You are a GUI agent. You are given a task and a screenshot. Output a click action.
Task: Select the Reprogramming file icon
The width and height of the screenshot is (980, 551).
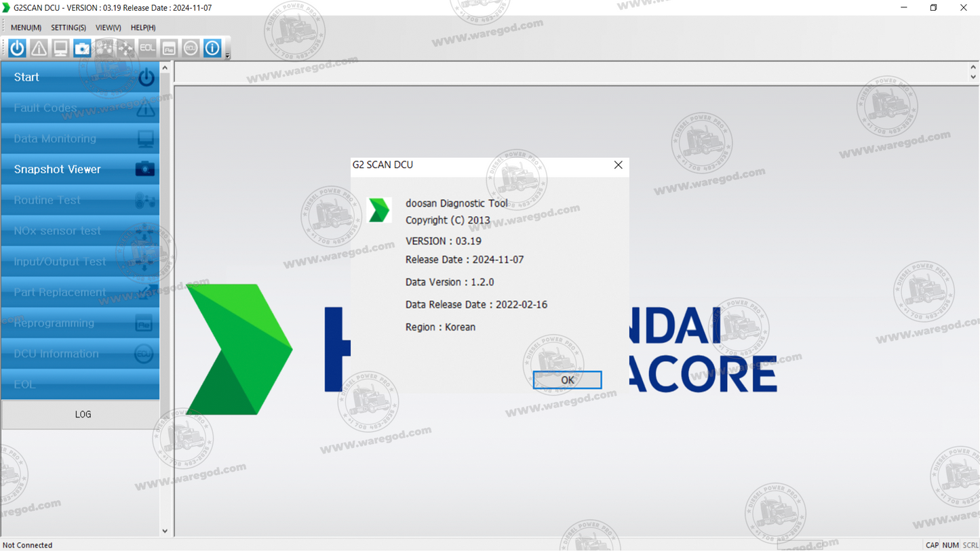pyautogui.click(x=168, y=47)
